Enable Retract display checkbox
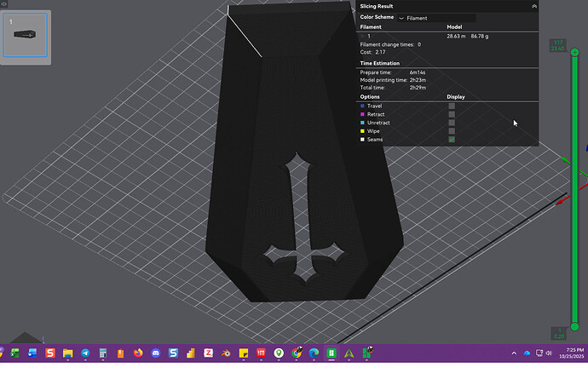Screen dimensions: 588x379 452,114
